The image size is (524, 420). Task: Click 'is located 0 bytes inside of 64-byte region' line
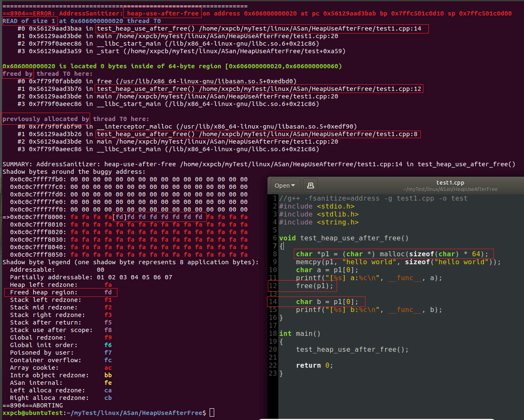tap(172, 66)
